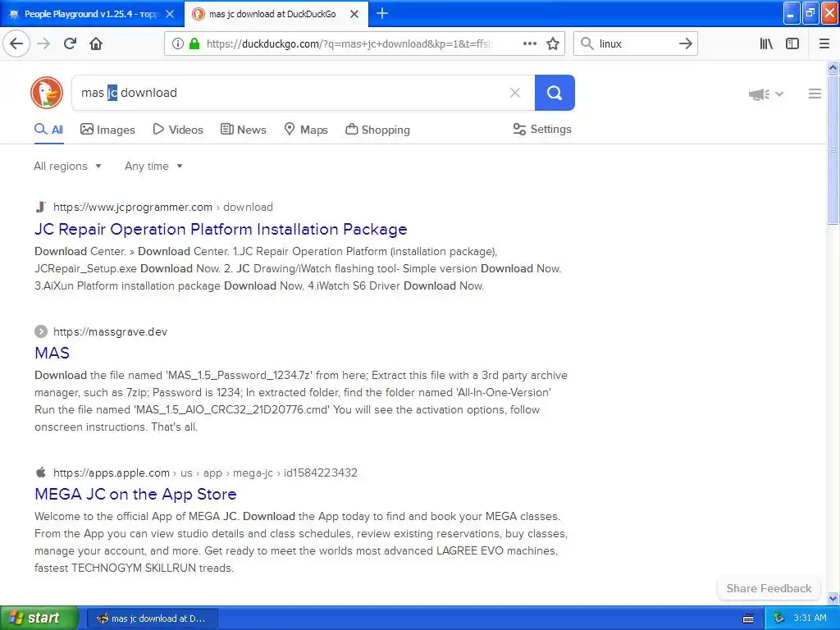This screenshot has width=840, height=630.
Task: Click the DuckDuckGo duck logo
Action: 47,93
